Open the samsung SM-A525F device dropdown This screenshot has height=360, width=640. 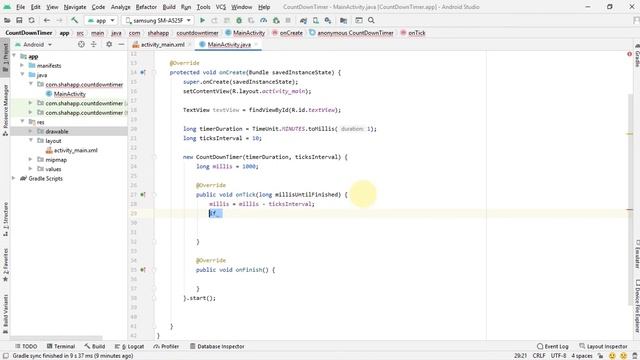(158, 20)
